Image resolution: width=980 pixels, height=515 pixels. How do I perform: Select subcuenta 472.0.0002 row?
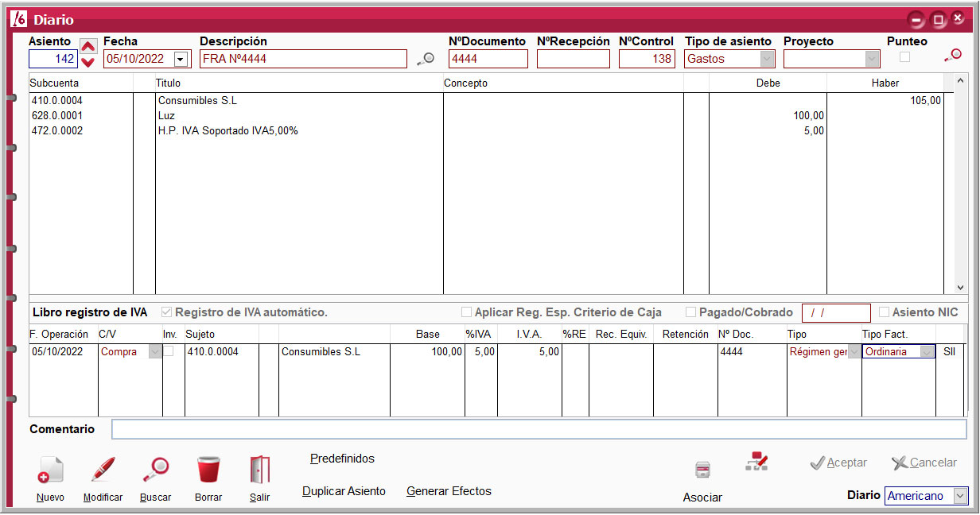pyautogui.click(x=57, y=131)
